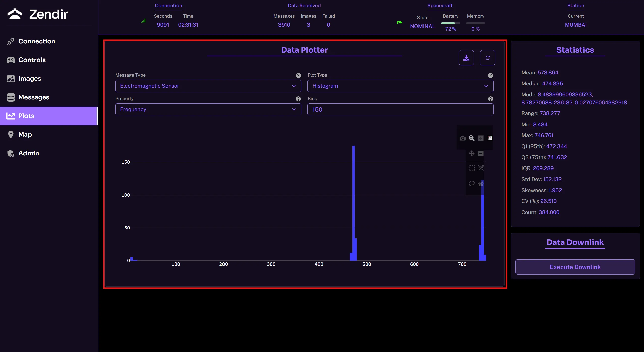Screen dimensions: 644x352
Task: Show help for Message Type
Action: pyautogui.click(x=298, y=75)
